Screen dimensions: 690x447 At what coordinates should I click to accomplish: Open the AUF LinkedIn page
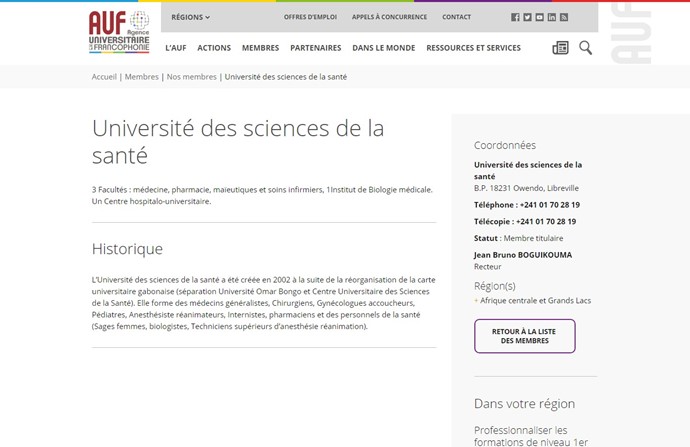click(x=551, y=17)
